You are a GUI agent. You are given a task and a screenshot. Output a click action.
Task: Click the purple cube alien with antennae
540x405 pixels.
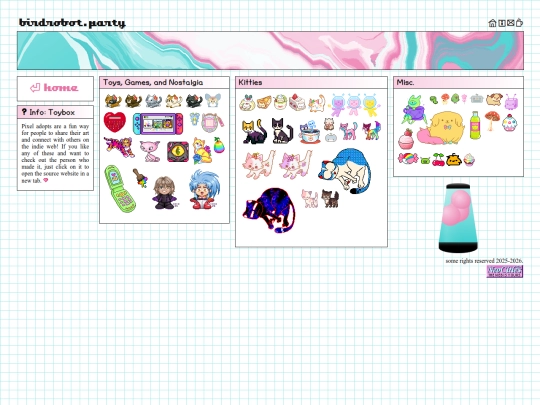point(511,102)
